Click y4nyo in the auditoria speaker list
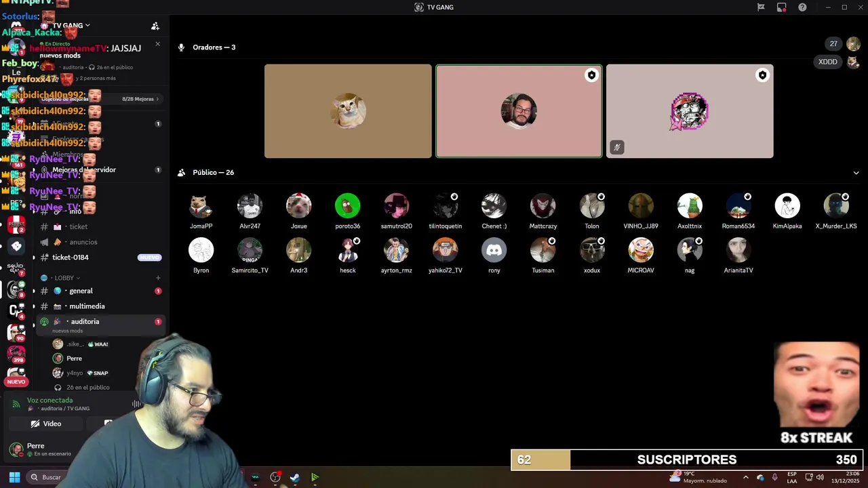 (81, 373)
